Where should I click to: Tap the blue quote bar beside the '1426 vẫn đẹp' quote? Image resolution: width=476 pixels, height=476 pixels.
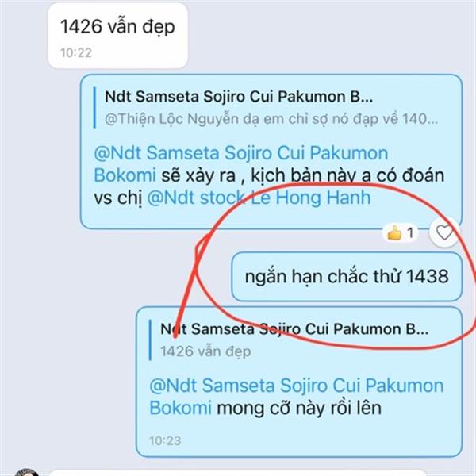pyautogui.click(x=150, y=340)
